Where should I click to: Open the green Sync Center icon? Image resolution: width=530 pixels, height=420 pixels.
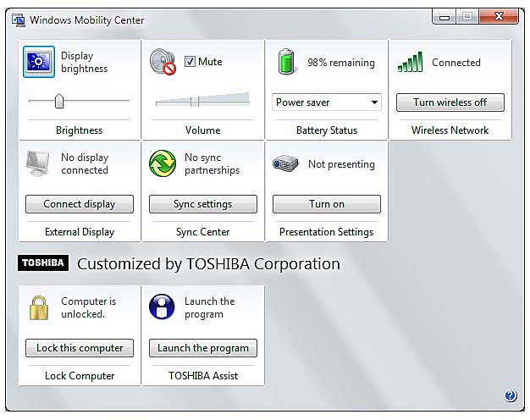coord(163,163)
